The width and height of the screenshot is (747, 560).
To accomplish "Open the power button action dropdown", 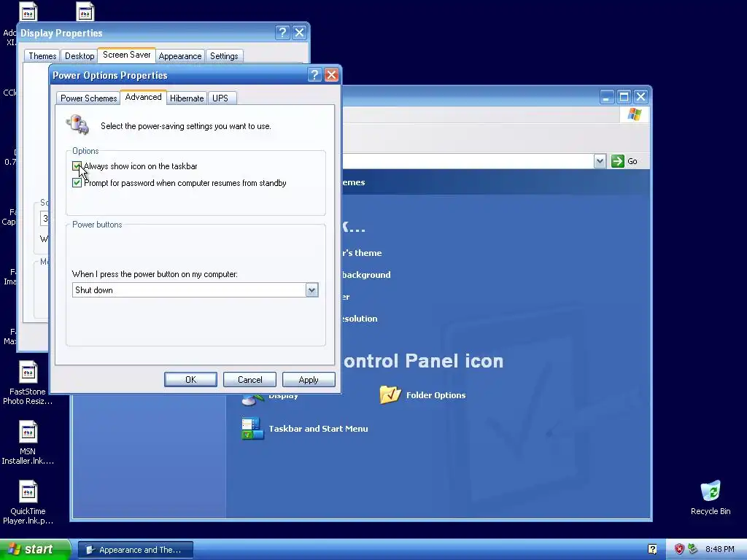I will click(311, 290).
